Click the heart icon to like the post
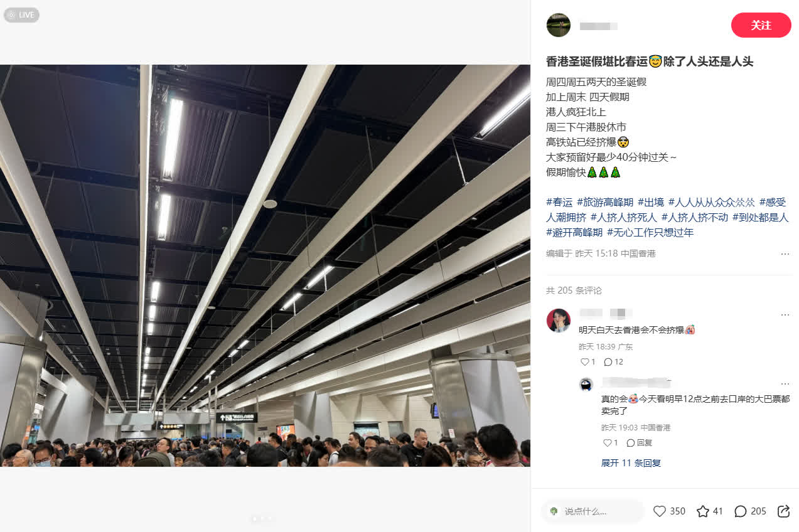Screen dimensions: 799x532 coord(660,511)
